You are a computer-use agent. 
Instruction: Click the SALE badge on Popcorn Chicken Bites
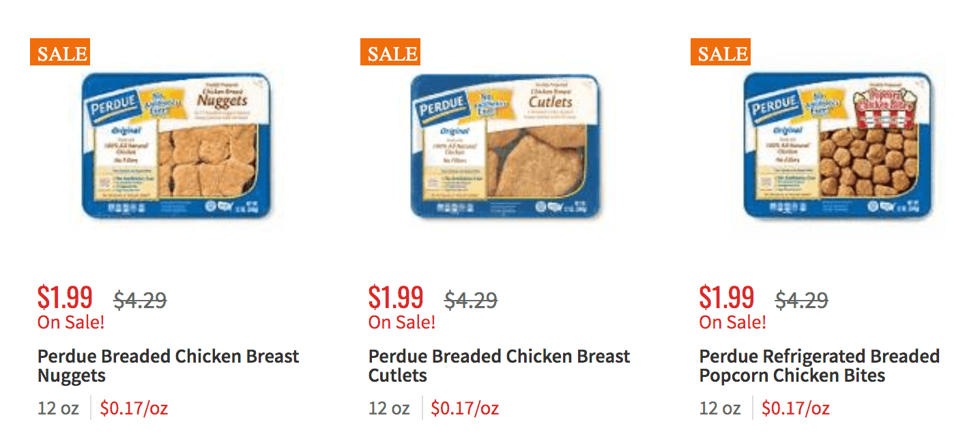click(x=721, y=53)
